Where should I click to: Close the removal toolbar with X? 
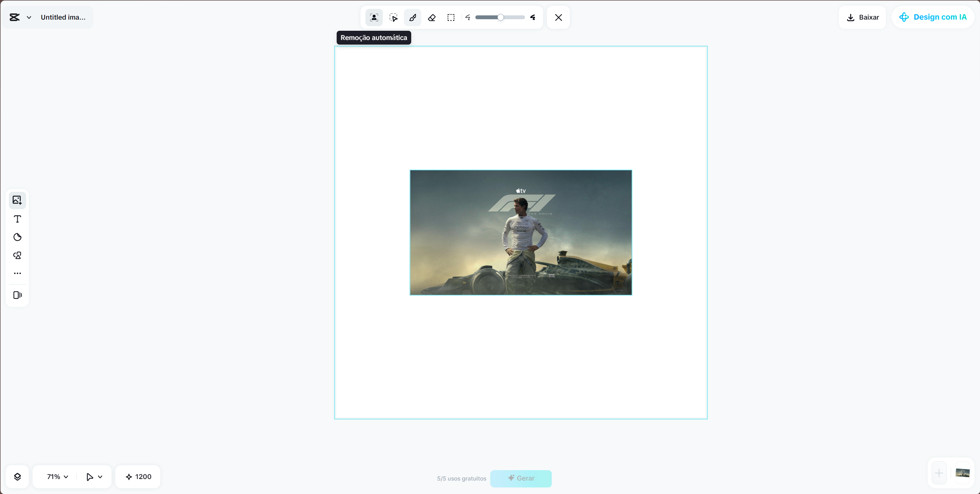pos(558,17)
